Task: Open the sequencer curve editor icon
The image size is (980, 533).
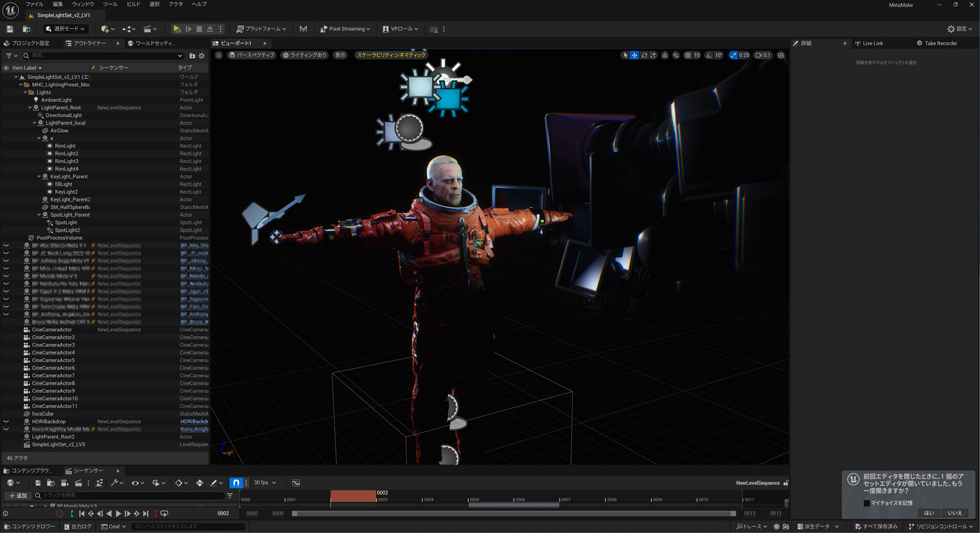Action: coord(296,482)
